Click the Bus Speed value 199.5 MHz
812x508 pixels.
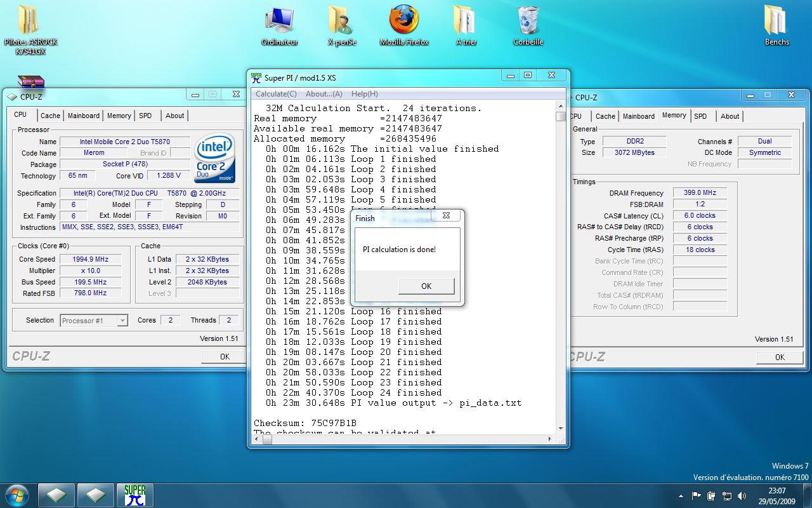91,282
